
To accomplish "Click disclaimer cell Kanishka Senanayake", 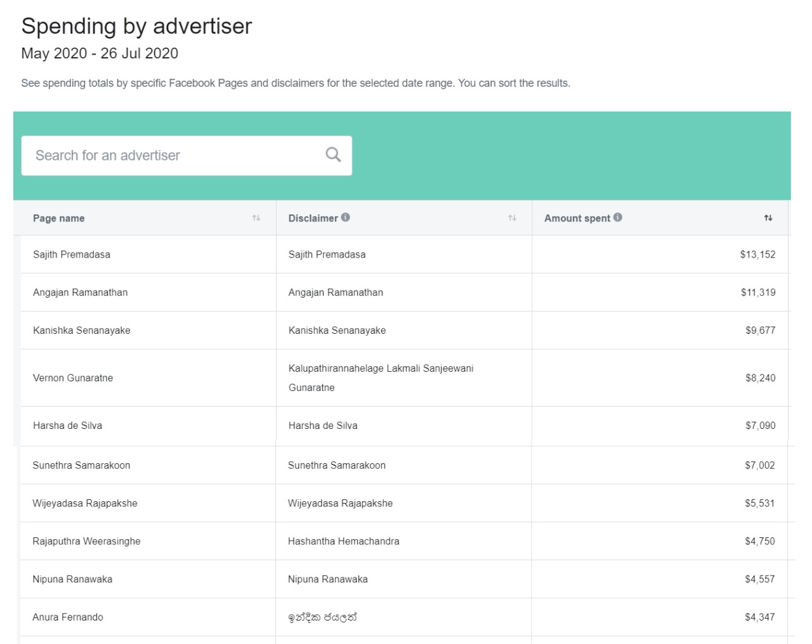I will point(337,331).
